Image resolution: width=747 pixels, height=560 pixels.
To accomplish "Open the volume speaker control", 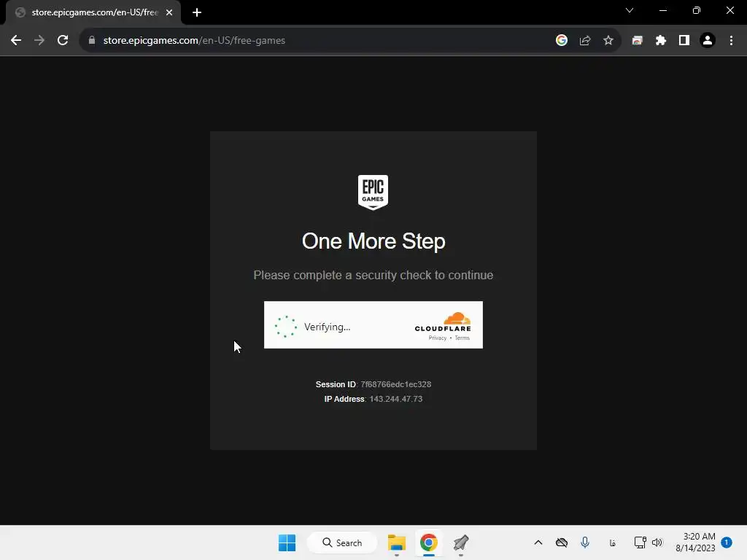I will point(657,542).
